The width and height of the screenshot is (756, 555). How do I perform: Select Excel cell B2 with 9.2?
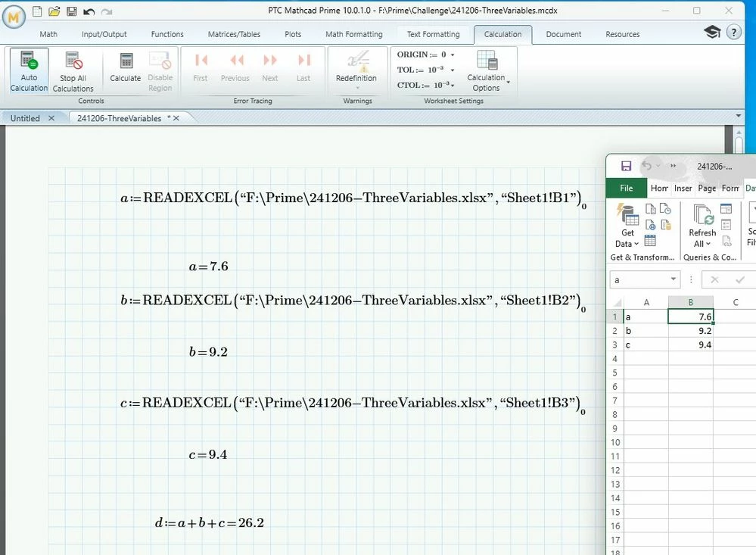(x=690, y=331)
